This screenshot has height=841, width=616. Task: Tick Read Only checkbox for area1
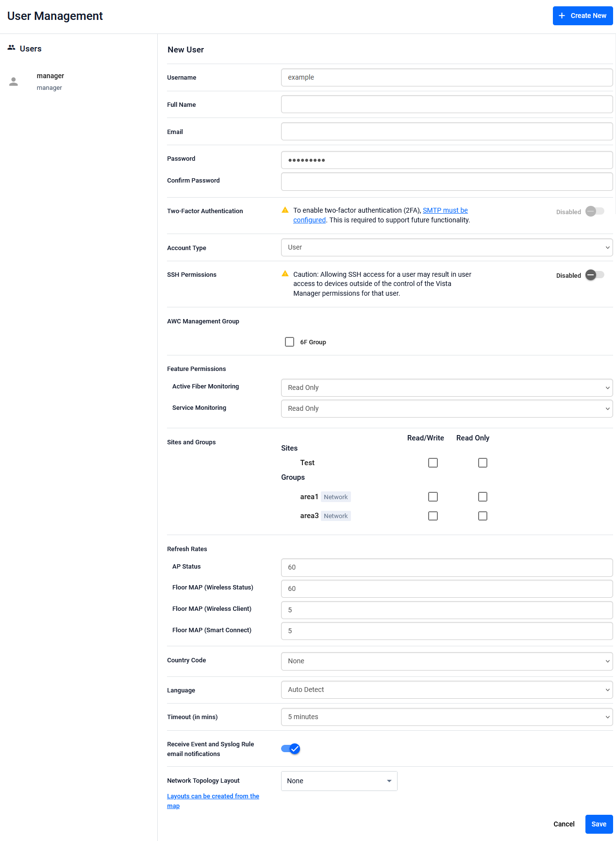[x=483, y=497]
